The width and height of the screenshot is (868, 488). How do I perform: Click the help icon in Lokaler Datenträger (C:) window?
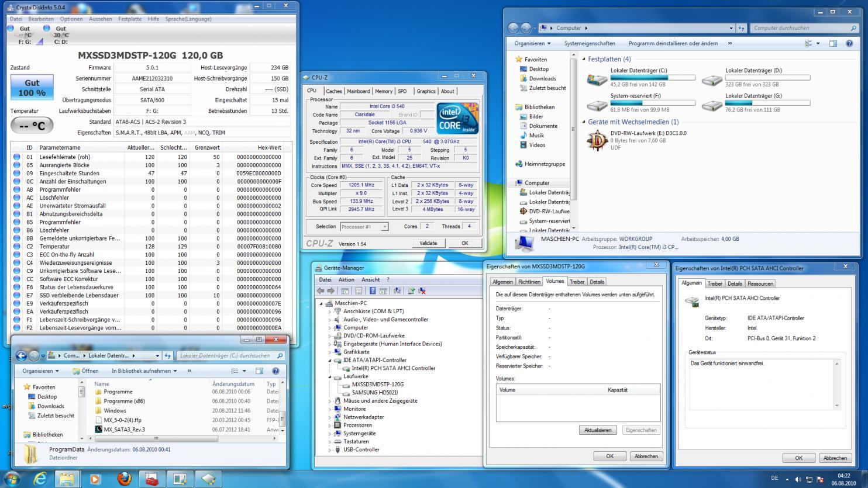[x=275, y=371]
